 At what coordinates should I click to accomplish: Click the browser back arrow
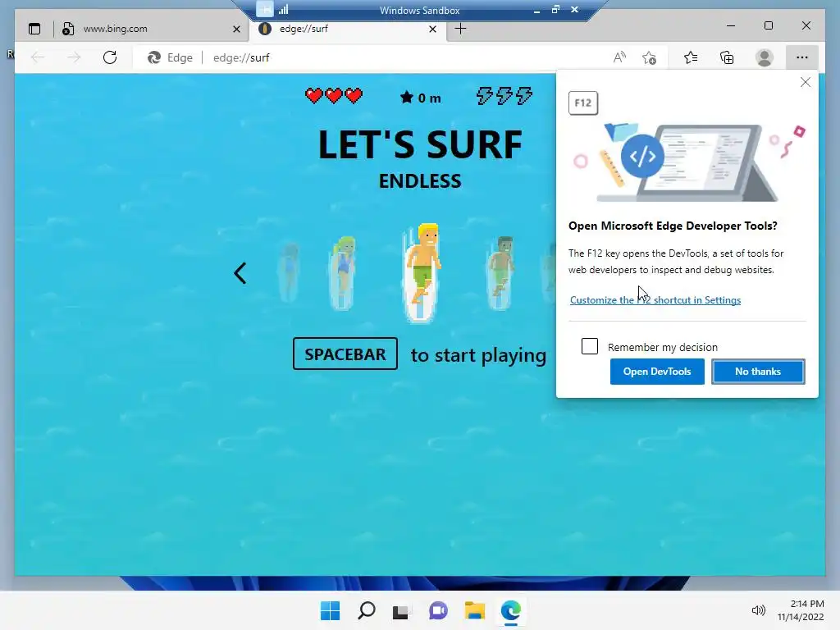pos(38,57)
